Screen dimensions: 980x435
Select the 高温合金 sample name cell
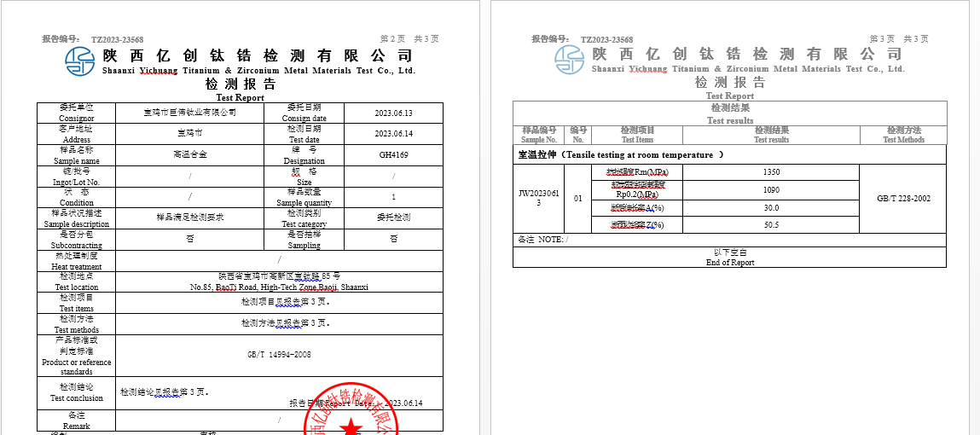[189, 155]
